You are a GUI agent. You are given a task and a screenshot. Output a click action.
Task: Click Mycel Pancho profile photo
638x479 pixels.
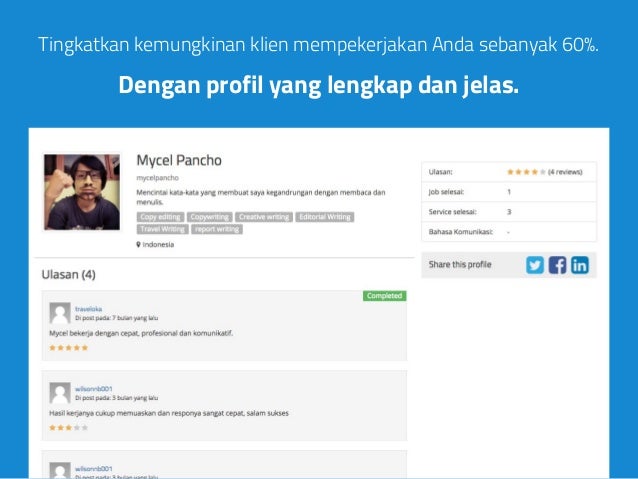(x=82, y=192)
